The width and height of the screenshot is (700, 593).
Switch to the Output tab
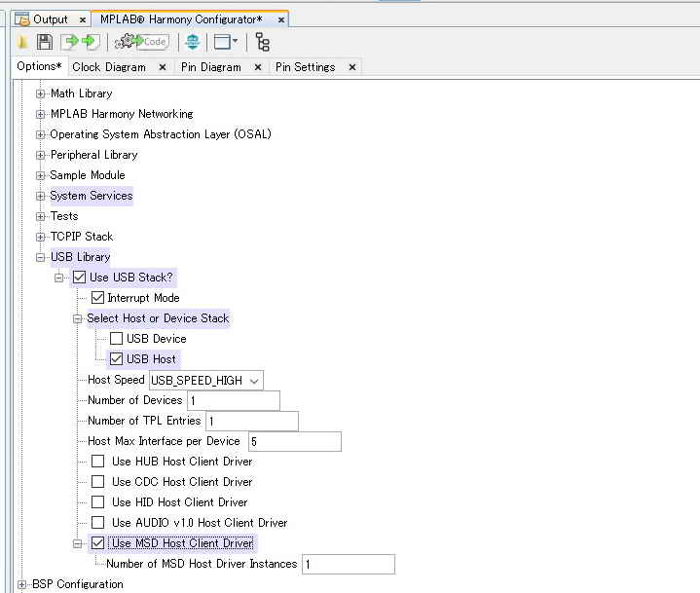pos(50,19)
